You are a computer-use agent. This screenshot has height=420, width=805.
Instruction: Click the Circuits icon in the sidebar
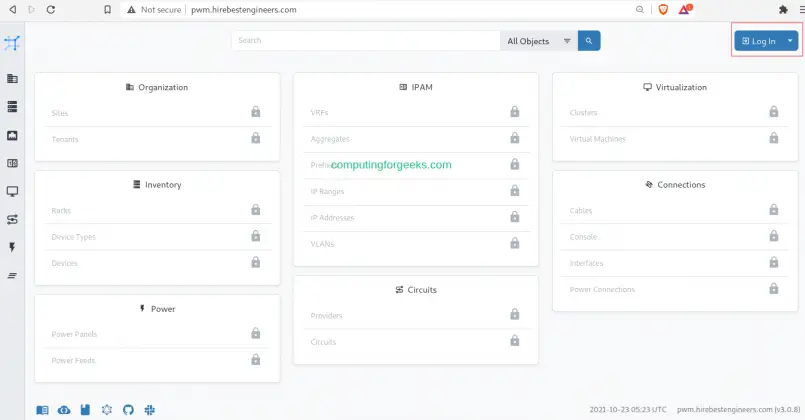click(12, 219)
